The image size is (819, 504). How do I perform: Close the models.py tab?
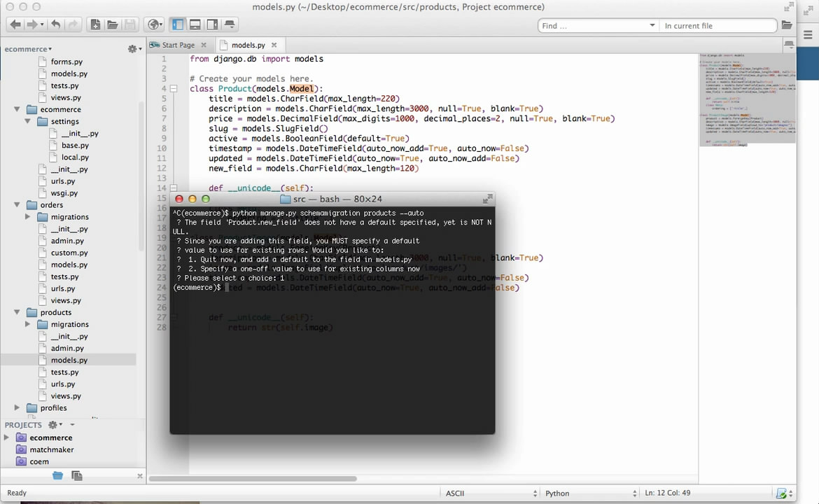coord(274,45)
